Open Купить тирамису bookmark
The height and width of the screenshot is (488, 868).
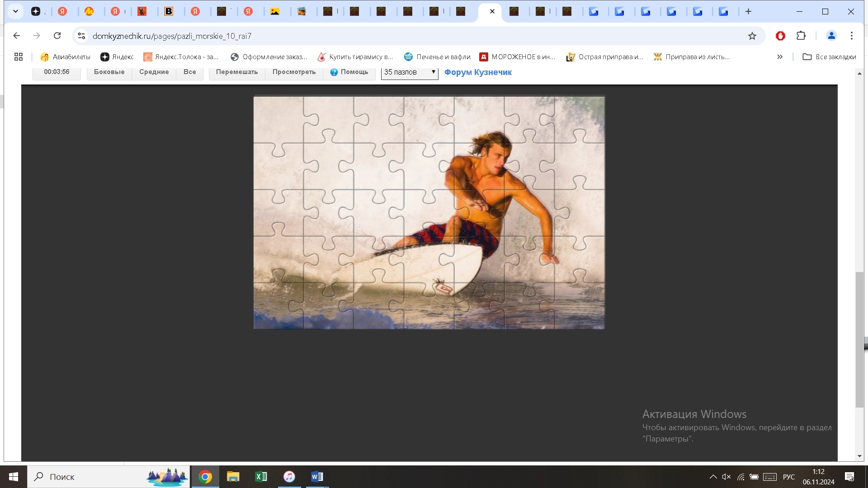click(355, 56)
